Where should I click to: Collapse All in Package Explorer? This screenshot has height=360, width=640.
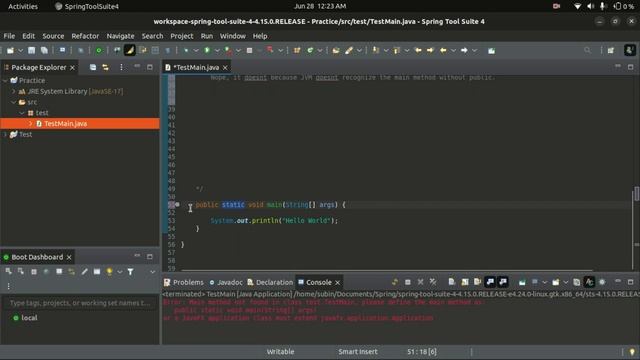pos(93,67)
